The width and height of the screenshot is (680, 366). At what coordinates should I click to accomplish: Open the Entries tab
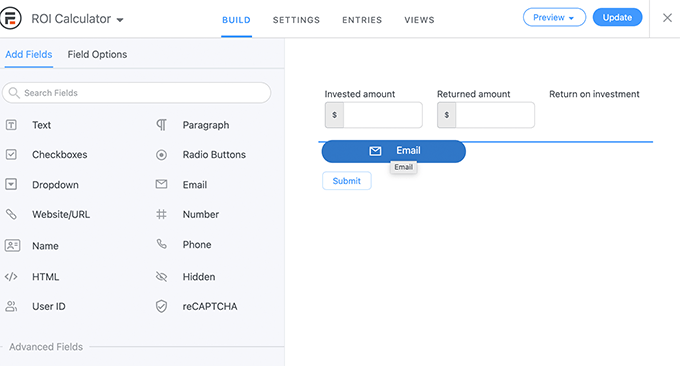[362, 20]
